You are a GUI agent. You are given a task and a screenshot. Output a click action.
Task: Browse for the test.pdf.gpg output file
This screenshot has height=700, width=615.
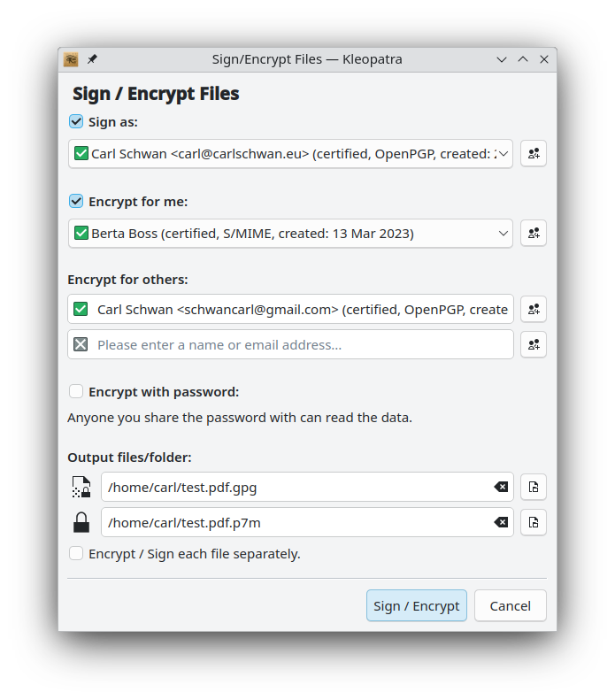(x=534, y=487)
